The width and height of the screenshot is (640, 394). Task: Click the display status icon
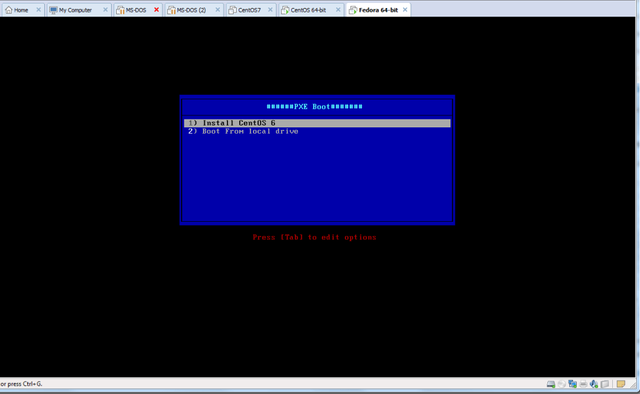click(x=605, y=384)
